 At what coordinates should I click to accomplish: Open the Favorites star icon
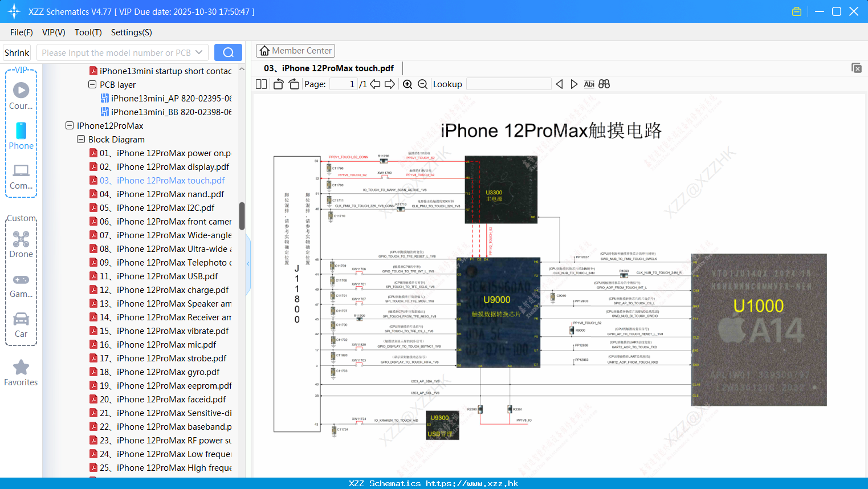click(21, 373)
